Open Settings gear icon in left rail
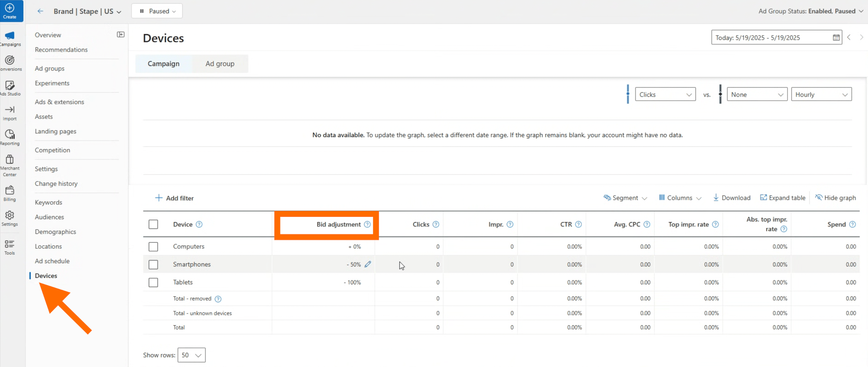 click(x=10, y=215)
